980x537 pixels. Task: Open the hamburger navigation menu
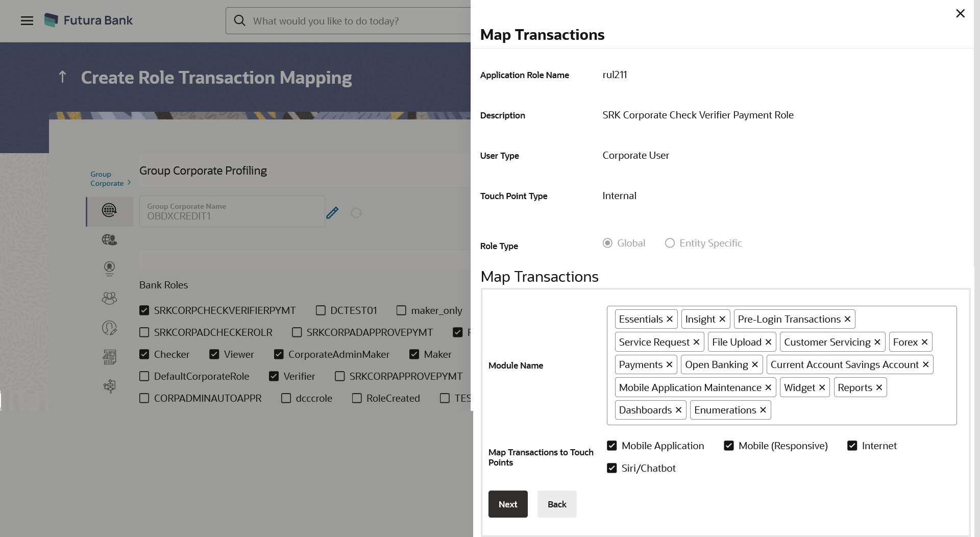coord(27,20)
